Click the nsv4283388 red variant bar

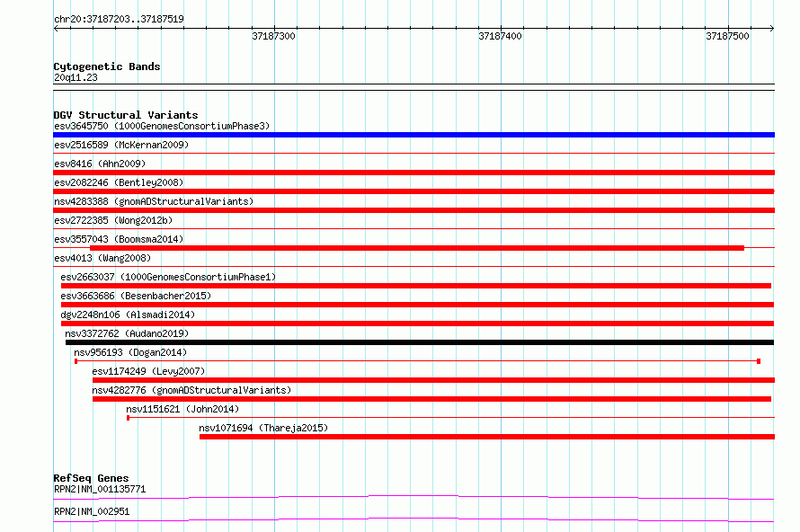413,210
